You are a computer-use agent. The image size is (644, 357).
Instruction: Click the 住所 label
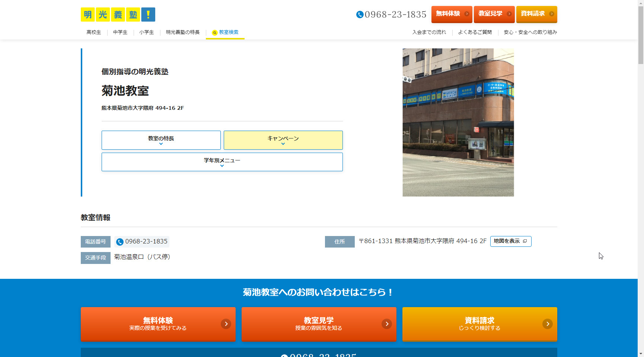tap(340, 242)
